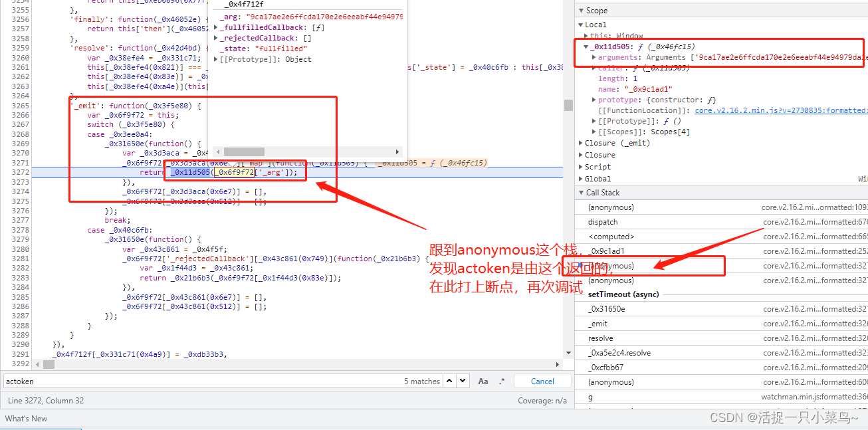This screenshot has width=868, height=430.
Task: Expand the Global scope entry
Action: 581,179
